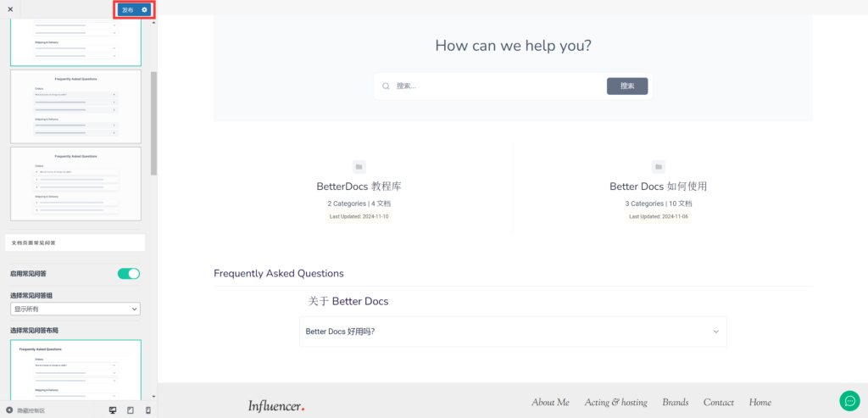Click the magnifier icon in search box
Image resolution: width=868 pixels, height=418 pixels.
[x=386, y=86]
